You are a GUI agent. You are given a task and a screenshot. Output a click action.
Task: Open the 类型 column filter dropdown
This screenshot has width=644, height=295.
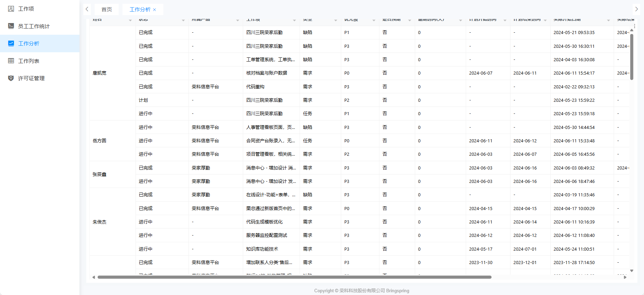point(335,20)
